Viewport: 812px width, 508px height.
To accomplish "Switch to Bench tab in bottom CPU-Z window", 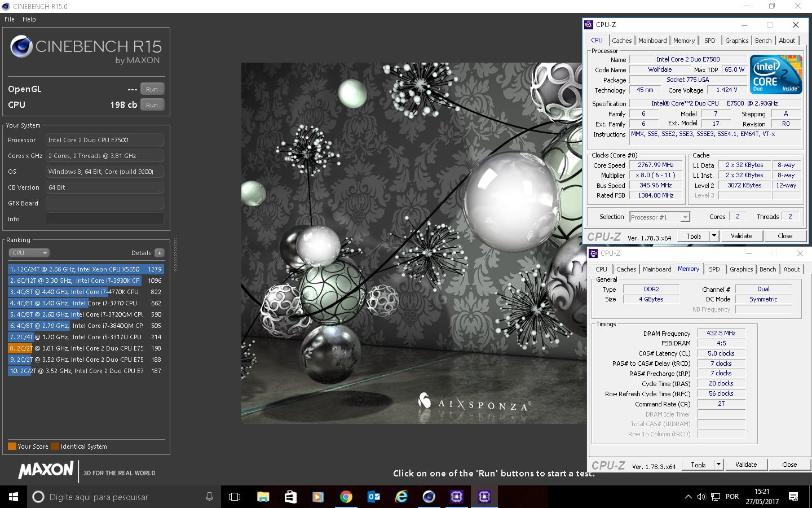I will pyautogui.click(x=767, y=269).
